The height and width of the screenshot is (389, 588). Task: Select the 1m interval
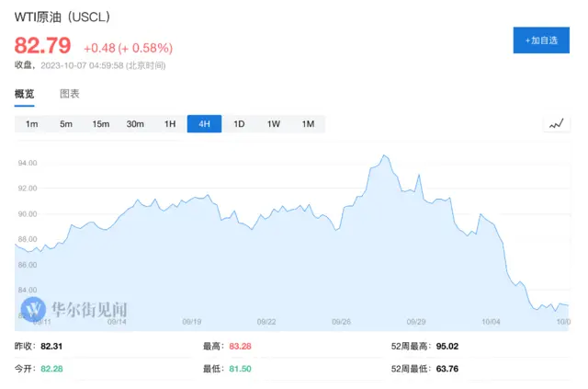pyautogui.click(x=31, y=124)
